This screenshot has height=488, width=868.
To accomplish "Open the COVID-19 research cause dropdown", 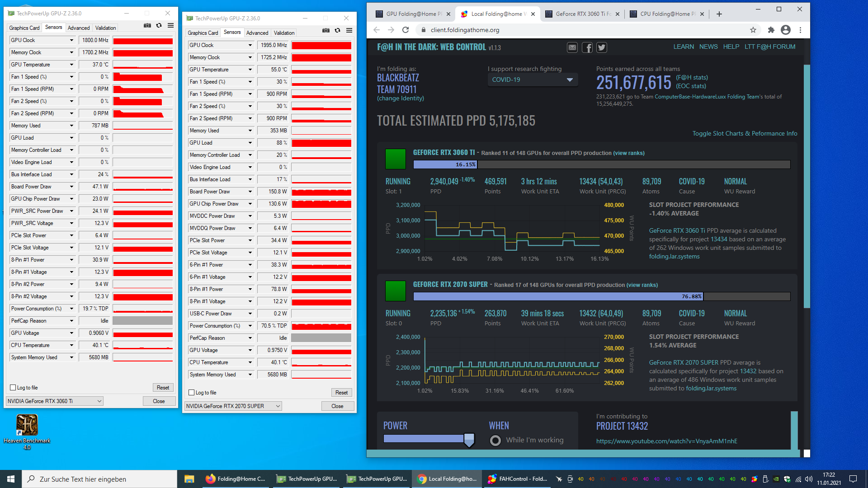I will [x=532, y=80].
